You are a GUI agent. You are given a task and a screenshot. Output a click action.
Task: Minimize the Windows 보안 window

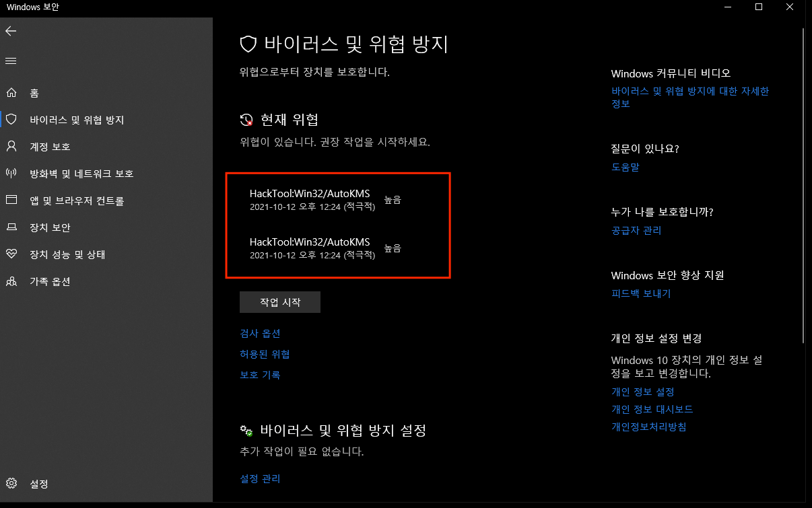pyautogui.click(x=728, y=7)
